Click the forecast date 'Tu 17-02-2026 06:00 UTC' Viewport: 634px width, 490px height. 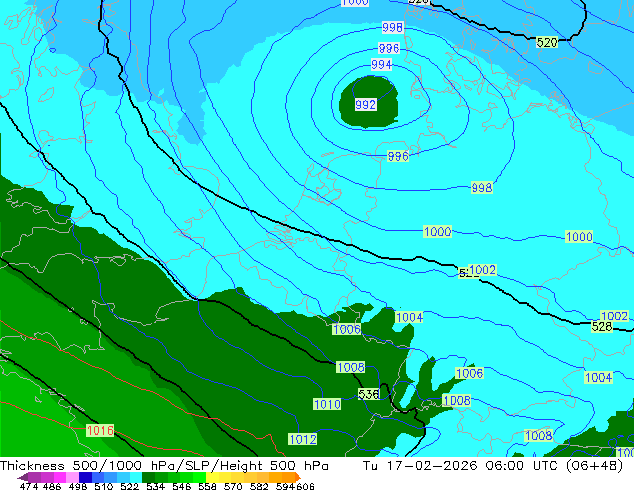coord(461,466)
